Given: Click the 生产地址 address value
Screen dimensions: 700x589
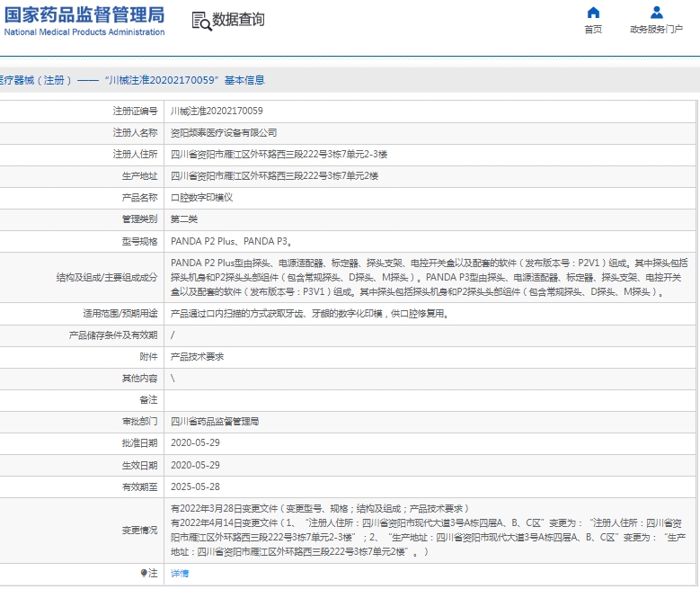Looking at the screenshot, I should 274,176.
